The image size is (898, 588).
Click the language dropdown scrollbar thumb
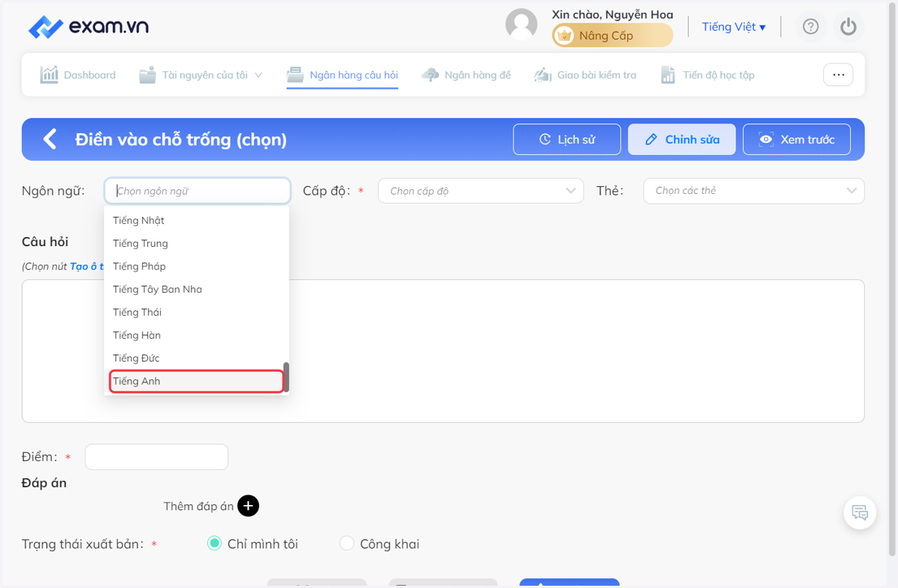point(286,378)
